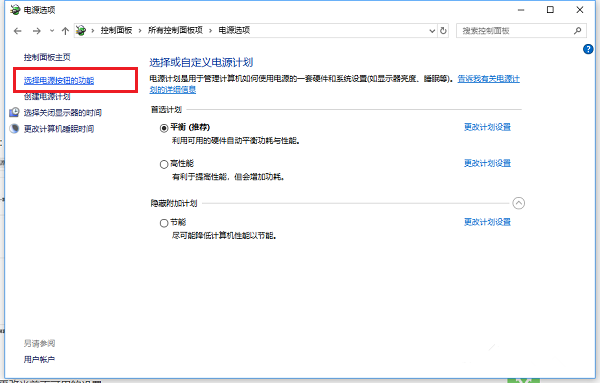Image resolution: width=600 pixels, height=383 pixels.
Task: Open 控制面板 breadcrumb in address bar
Action: pos(116,30)
